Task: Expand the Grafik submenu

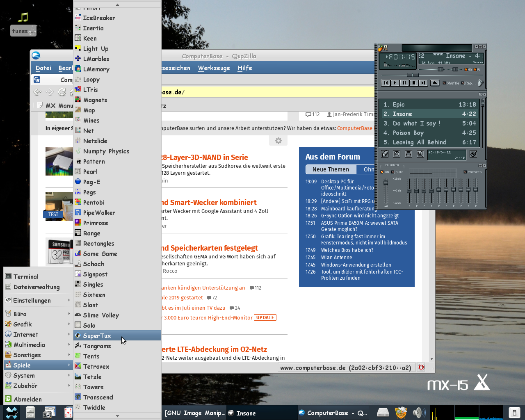Action: click(x=38, y=324)
